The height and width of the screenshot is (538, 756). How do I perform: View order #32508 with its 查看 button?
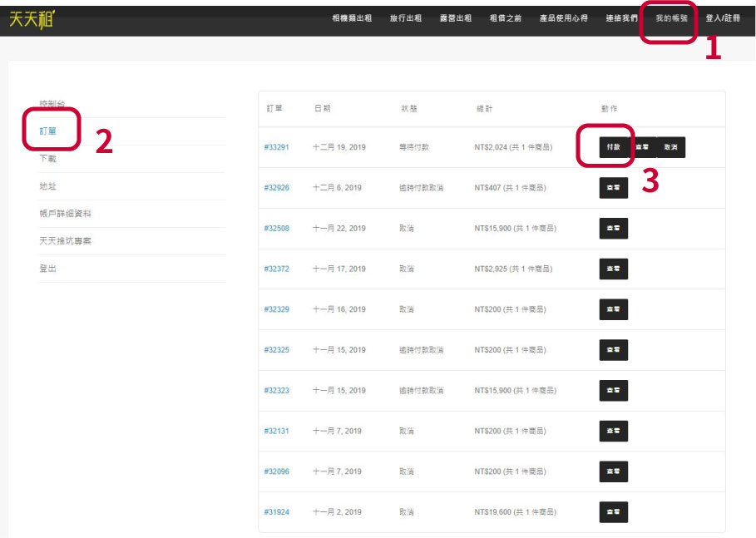pyautogui.click(x=613, y=228)
